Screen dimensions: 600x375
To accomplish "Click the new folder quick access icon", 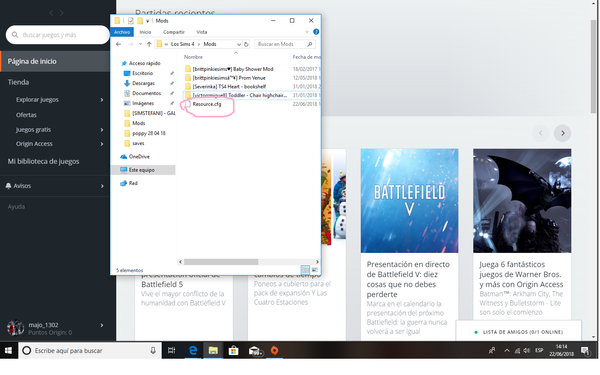I will pos(140,21).
